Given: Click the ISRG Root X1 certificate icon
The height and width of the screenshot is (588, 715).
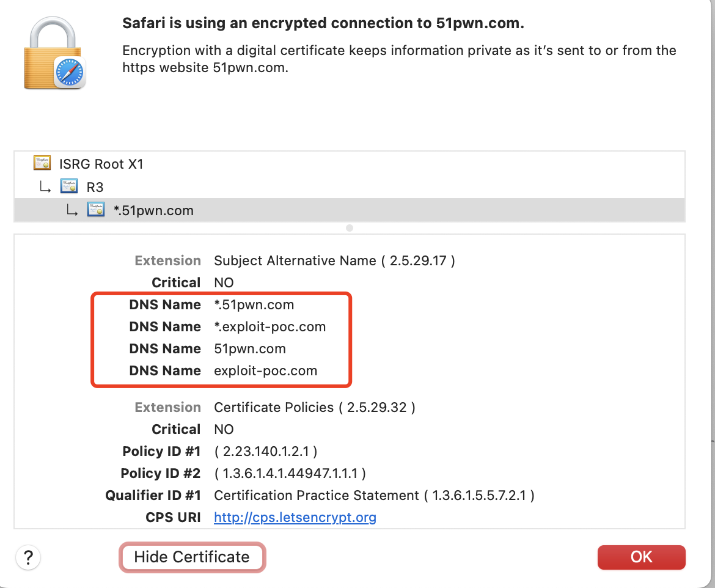Looking at the screenshot, I should [x=43, y=164].
